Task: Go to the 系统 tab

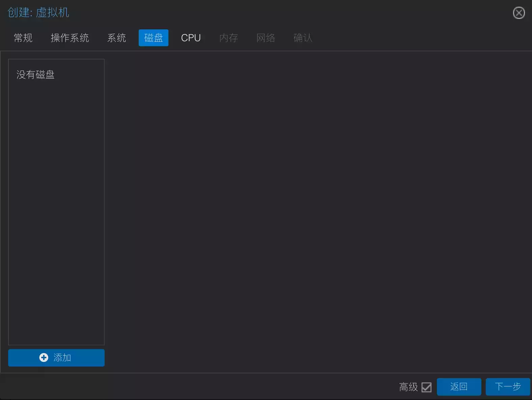Action: pyautogui.click(x=116, y=38)
